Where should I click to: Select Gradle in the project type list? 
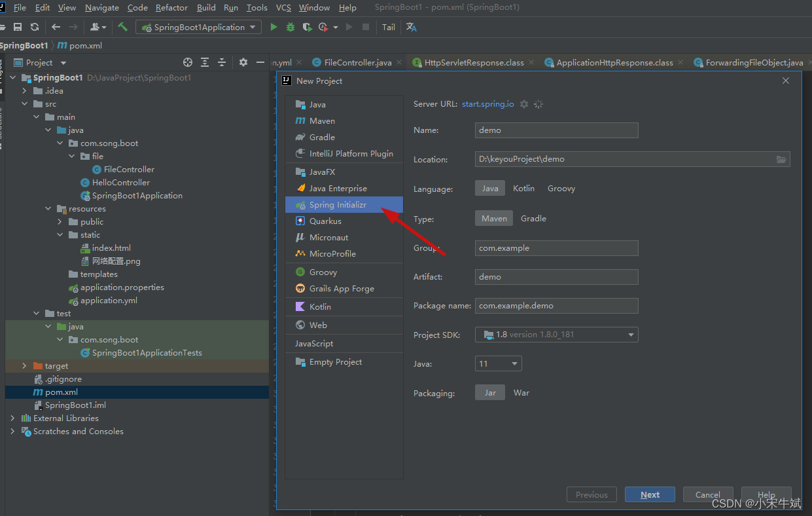point(344,137)
